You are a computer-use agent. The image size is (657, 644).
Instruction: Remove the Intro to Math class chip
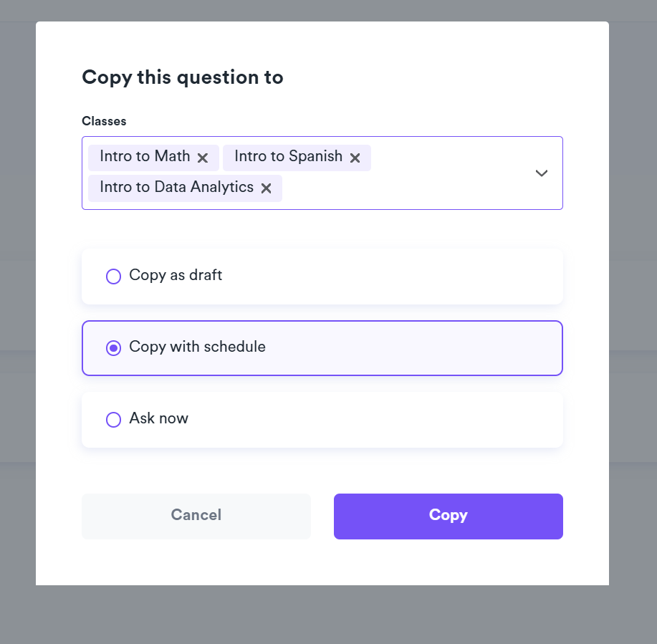point(203,158)
